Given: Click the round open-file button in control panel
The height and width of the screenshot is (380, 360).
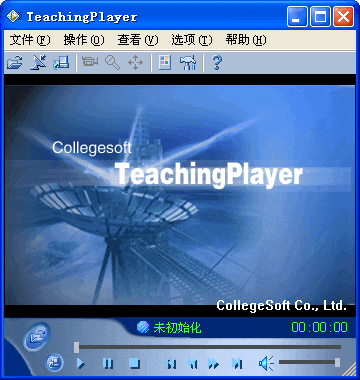Looking at the screenshot, I should click(36, 336).
